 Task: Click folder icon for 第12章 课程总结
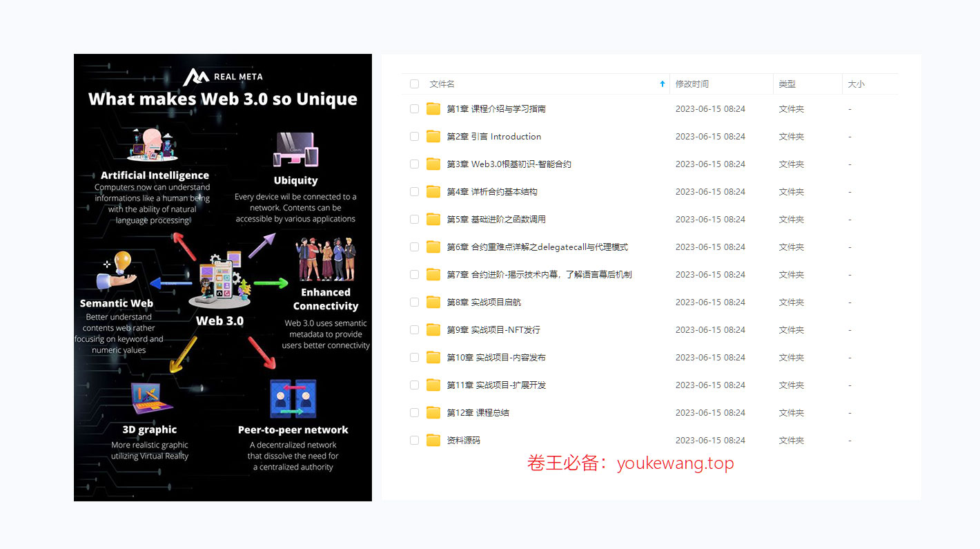pyautogui.click(x=433, y=412)
